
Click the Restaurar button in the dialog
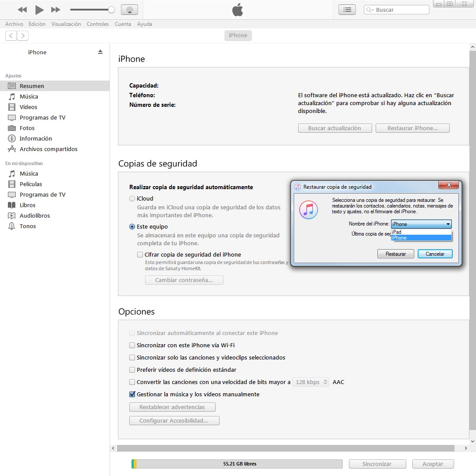pos(395,254)
